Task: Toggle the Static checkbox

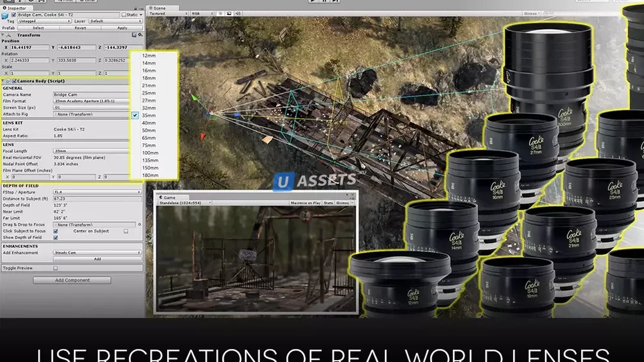Action: click(x=124, y=15)
